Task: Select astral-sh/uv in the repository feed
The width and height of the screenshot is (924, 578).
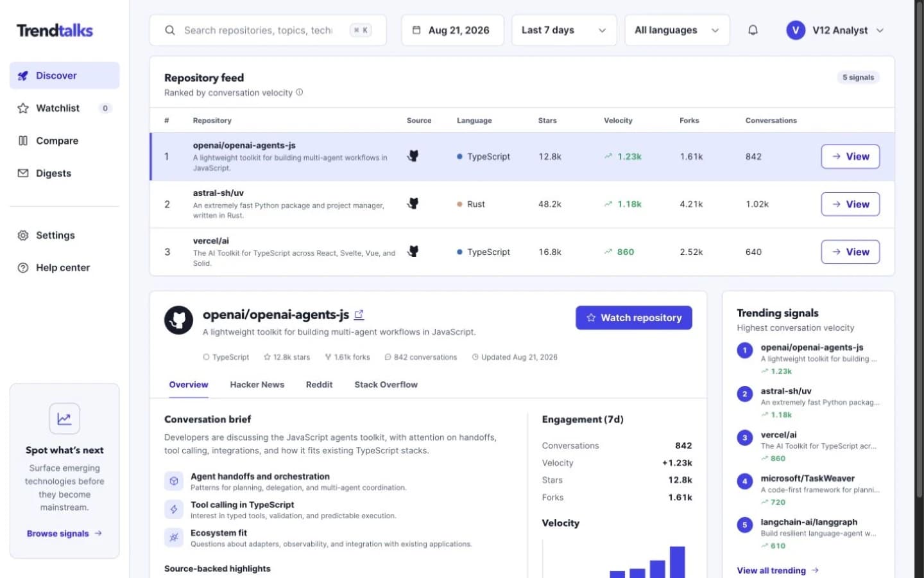Action: click(x=522, y=204)
